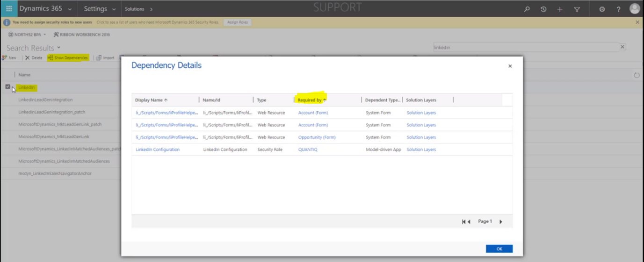Dismiss the security roles notification bar
This screenshot has width=644, height=262.
click(x=637, y=22)
